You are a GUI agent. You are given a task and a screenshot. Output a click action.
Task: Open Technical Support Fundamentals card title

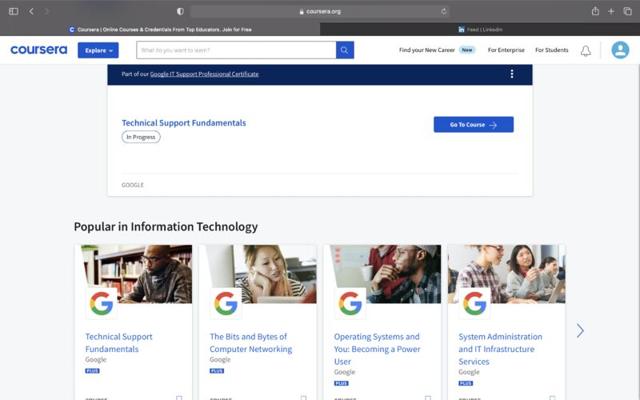tap(119, 343)
